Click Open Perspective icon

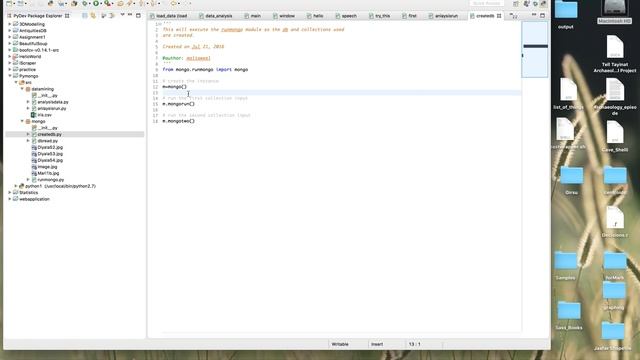[516, 4]
